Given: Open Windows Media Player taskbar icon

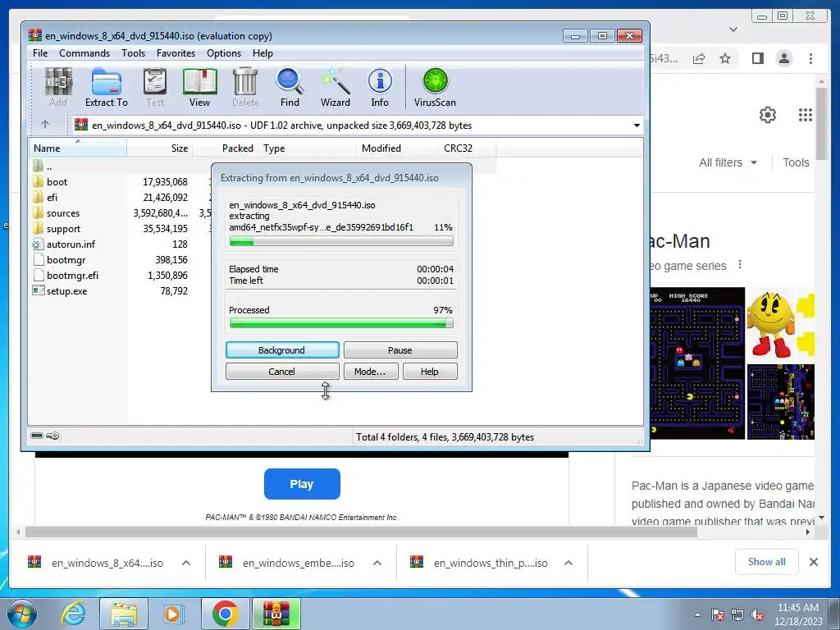Looking at the screenshot, I should click(172, 614).
